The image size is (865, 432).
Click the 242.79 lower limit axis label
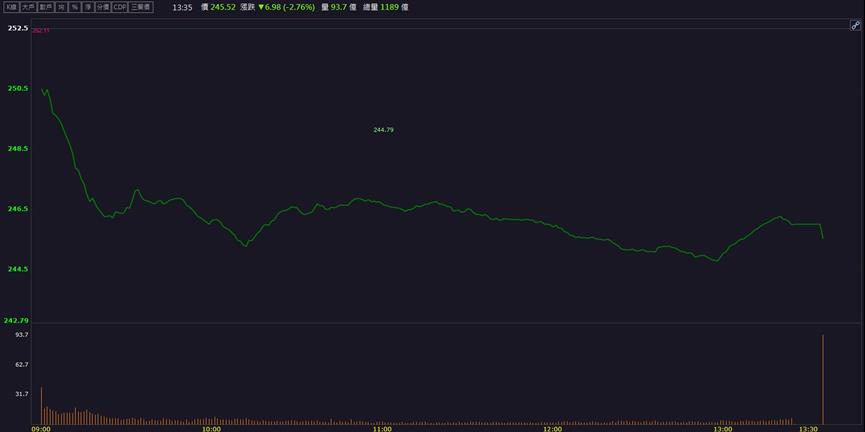coord(17,321)
